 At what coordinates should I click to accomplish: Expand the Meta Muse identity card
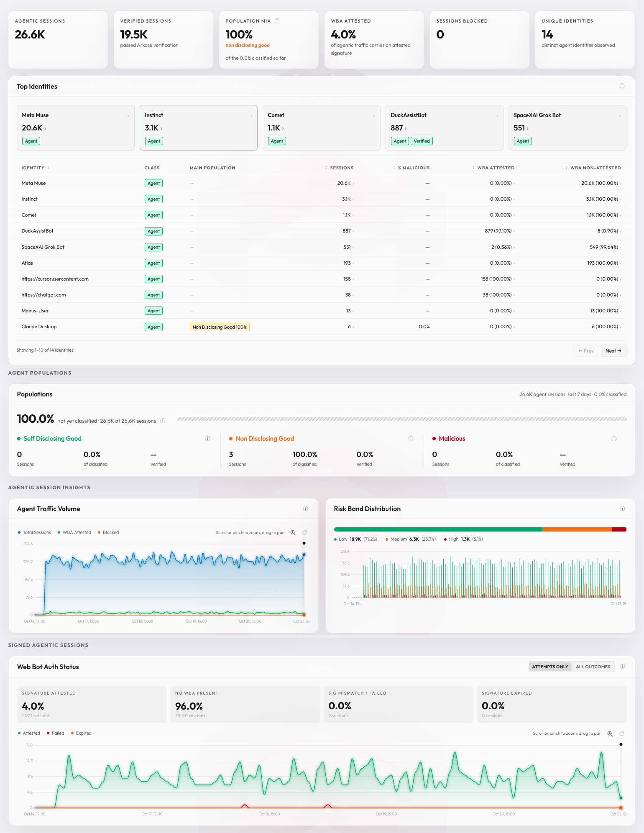point(75,128)
